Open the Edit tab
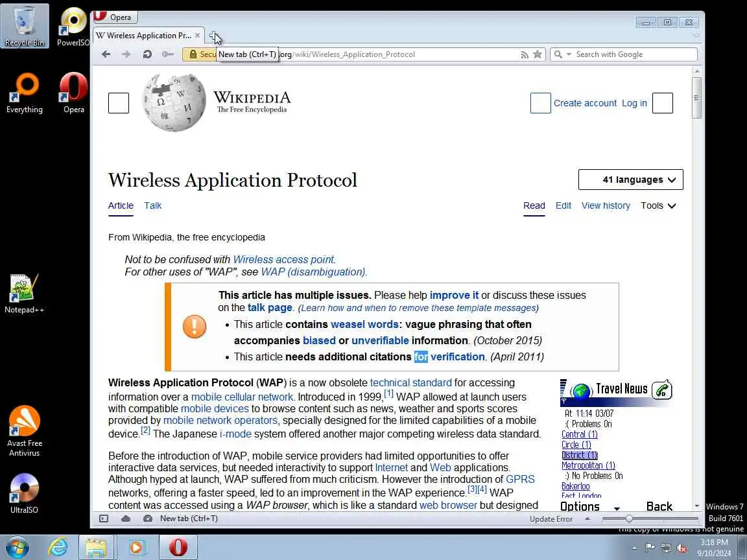The height and width of the screenshot is (560, 747). (x=563, y=205)
